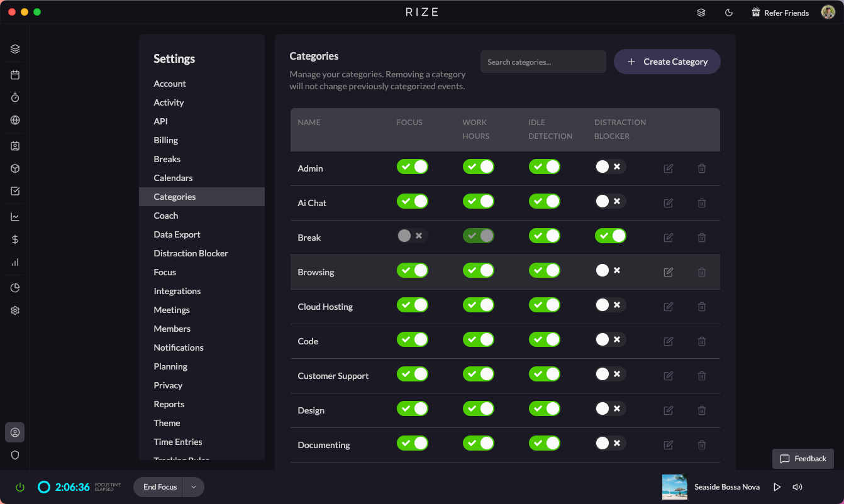Toggle Idle Detection for Design category

pyautogui.click(x=545, y=408)
